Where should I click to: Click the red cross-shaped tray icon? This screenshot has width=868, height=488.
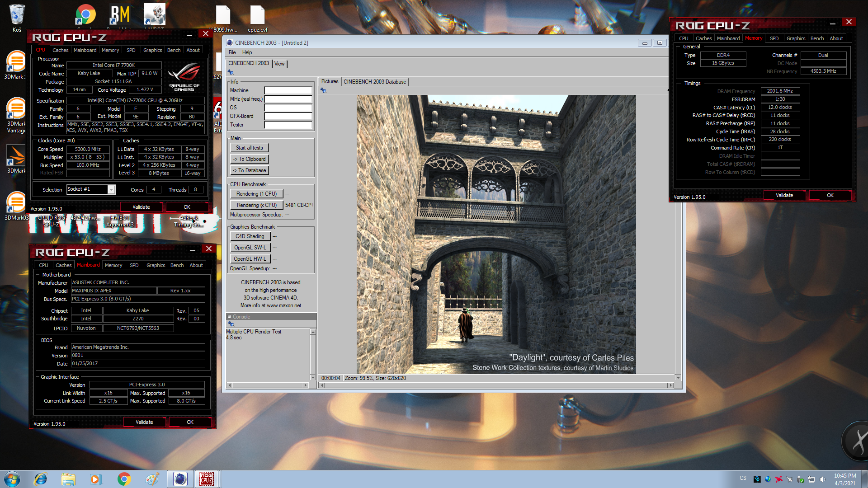point(779,479)
